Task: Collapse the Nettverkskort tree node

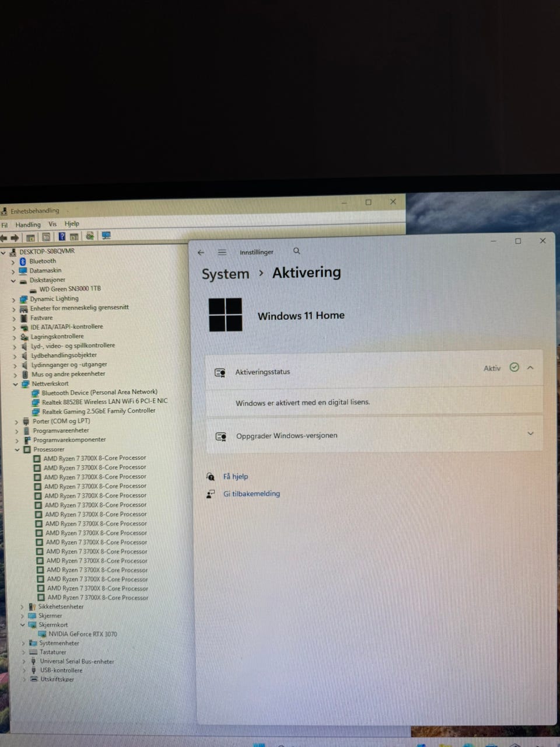Action: [x=15, y=385]
